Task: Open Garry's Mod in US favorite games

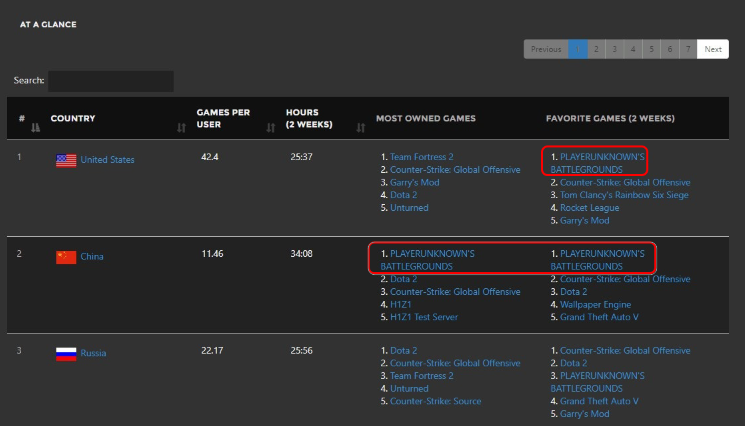Action: (584, 220)
